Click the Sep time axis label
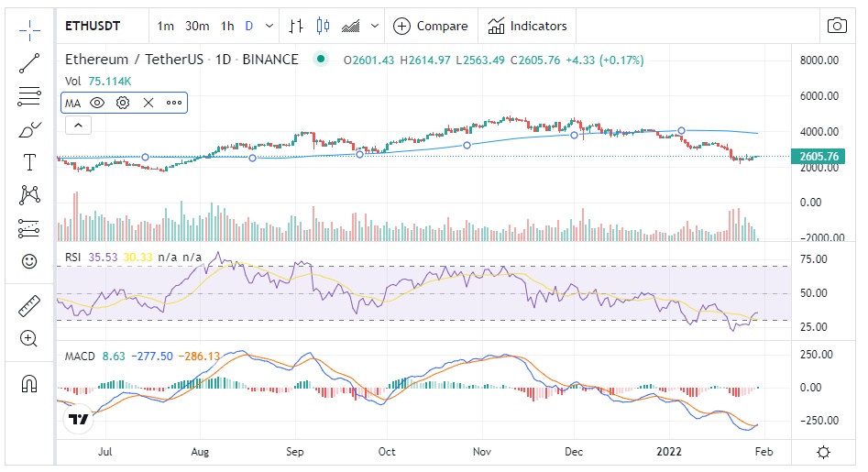868x472 pixels. [294, 452]
